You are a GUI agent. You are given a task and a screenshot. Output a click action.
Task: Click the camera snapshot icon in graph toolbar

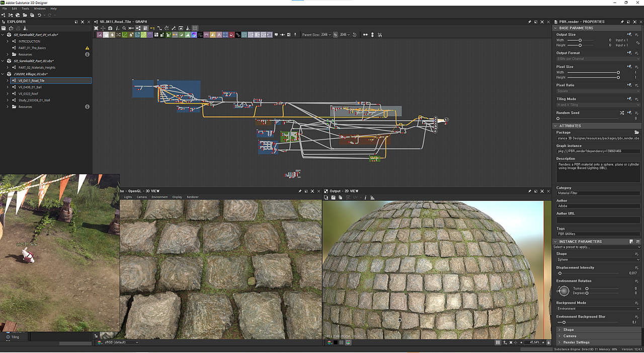(110, 28)
